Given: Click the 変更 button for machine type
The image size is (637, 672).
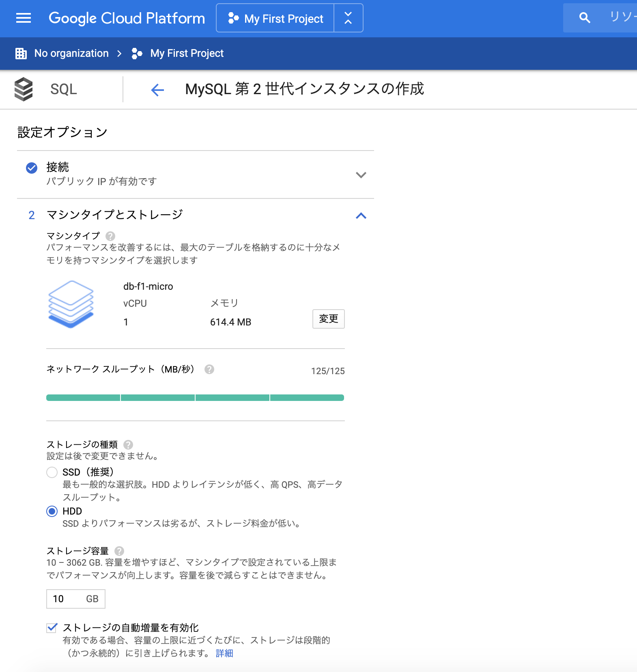Looking at the screenshot, I should (329, 319).
